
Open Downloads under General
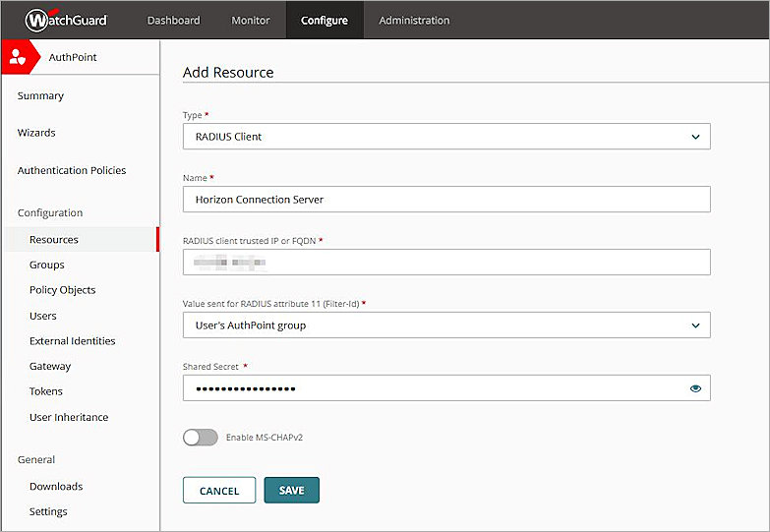tap(56, 486)
